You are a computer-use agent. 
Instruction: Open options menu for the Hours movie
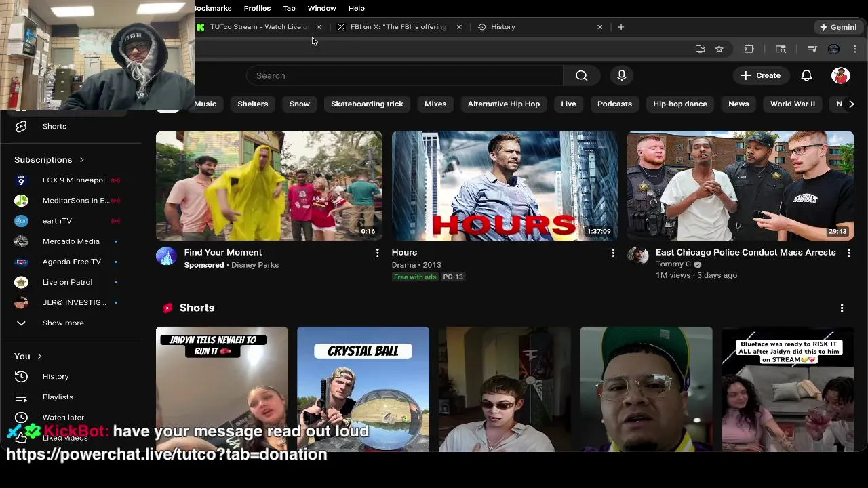point(613,253)
